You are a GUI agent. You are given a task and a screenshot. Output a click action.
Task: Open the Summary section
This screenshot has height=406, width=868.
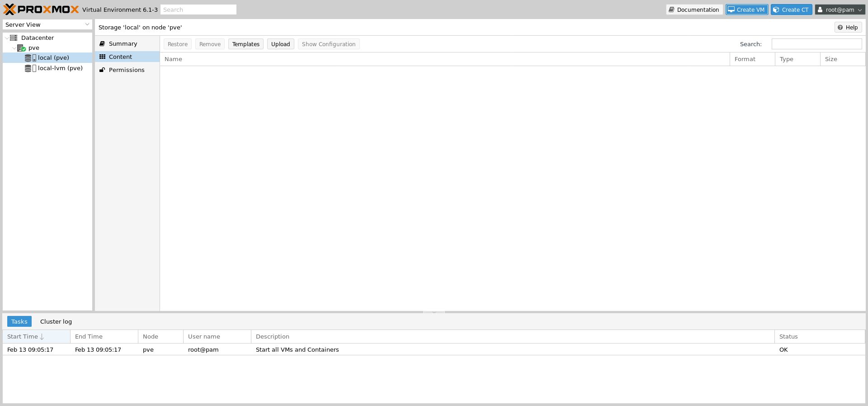point(127,44)
